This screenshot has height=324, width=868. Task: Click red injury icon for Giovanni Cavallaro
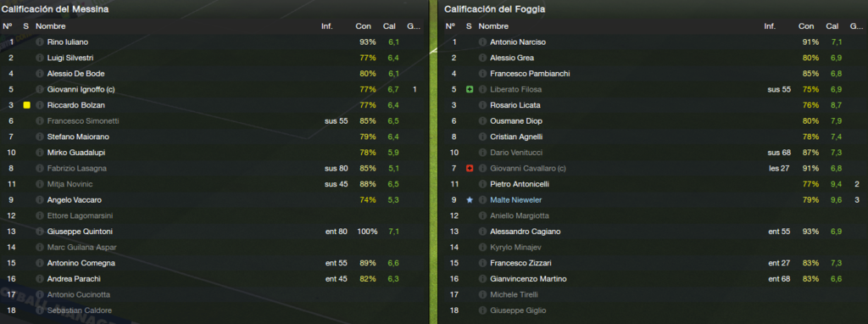[x=470, y=169]
